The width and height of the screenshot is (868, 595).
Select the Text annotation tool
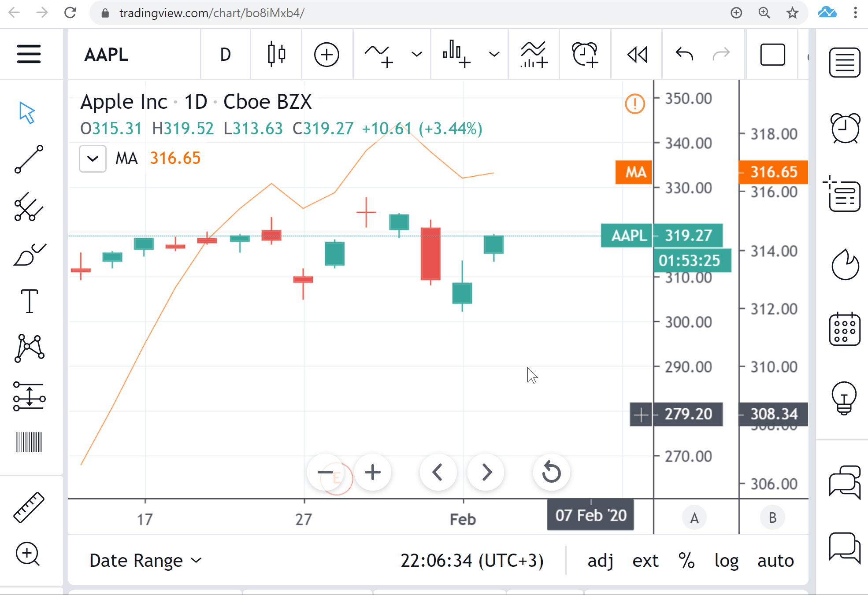[29, 301]
